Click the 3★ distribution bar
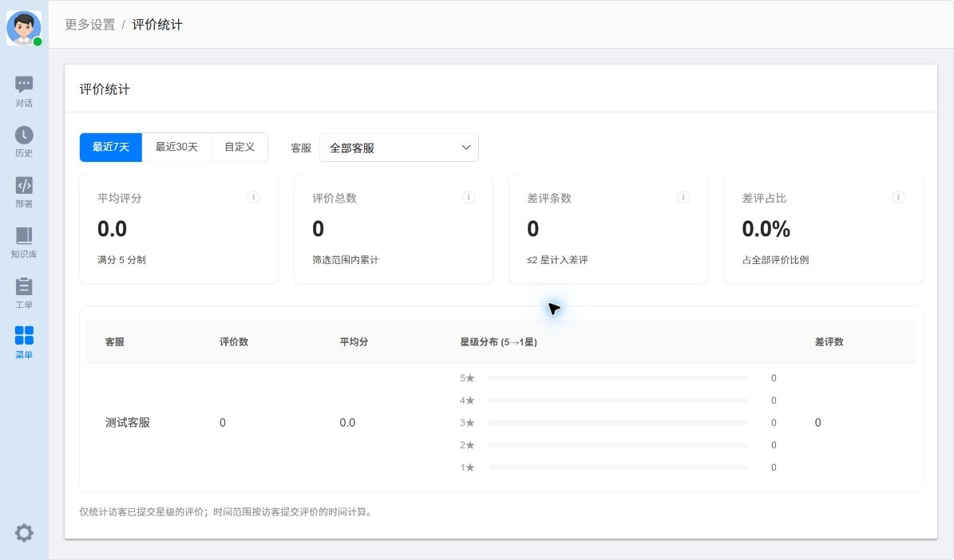The width and height of the screenshot is (954, 560). pos(618,423)
